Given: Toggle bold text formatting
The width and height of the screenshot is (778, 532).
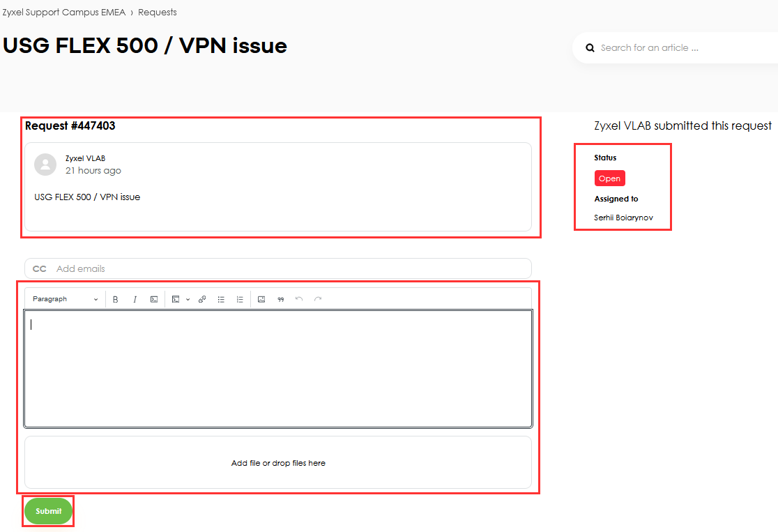Looking at the screenshot, I should point(116,299).
